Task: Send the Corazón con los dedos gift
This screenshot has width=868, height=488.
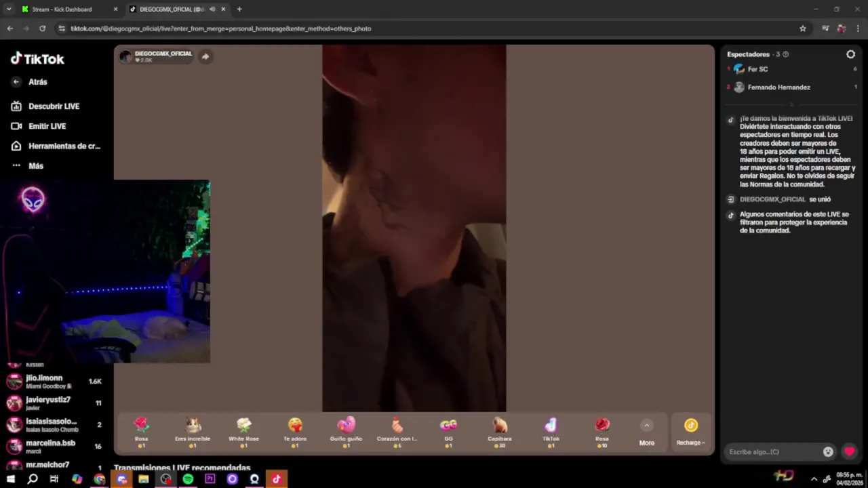Action: point(397,432)
